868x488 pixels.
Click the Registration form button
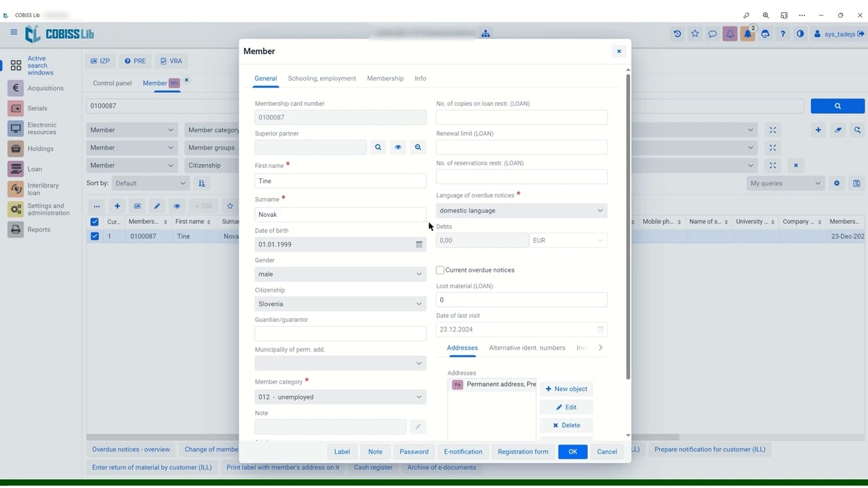point(523,452)
